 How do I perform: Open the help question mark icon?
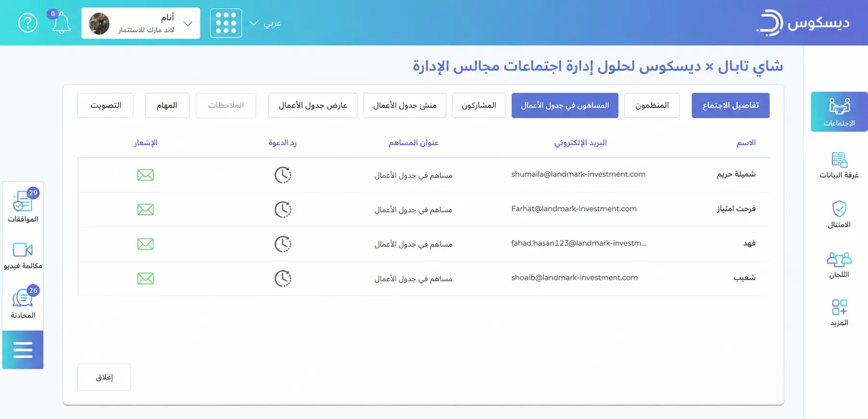[28, 23]
